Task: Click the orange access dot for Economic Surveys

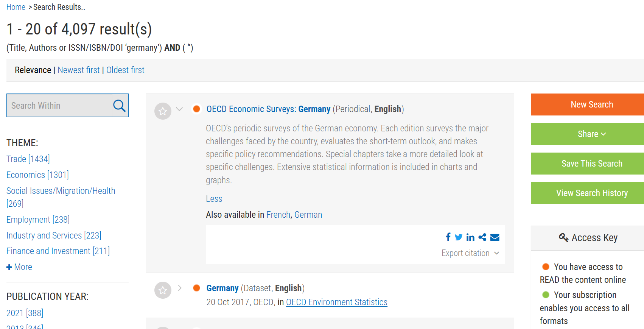Action: pyautogui.click(x=196, y=109)
